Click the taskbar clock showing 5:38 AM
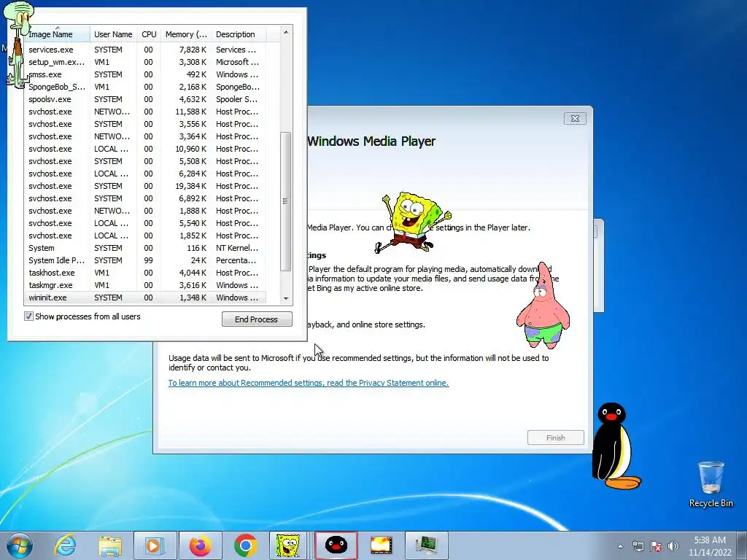 [x=710, y=546]
